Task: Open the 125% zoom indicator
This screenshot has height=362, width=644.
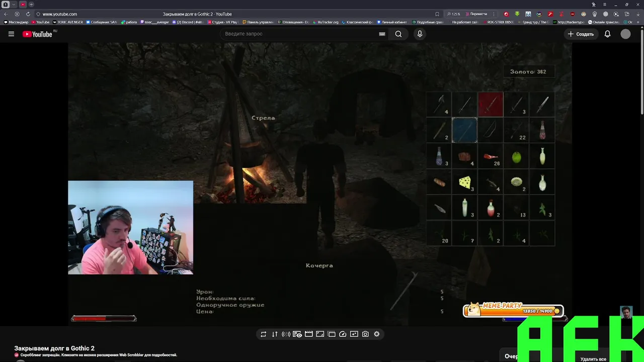Action: click(453, 14)
